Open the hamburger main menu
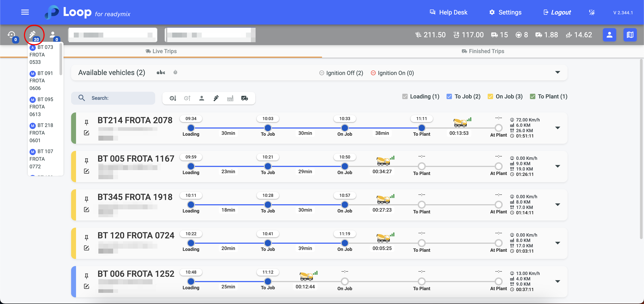This screenshot has width=644, height=304. coord(25,12)
